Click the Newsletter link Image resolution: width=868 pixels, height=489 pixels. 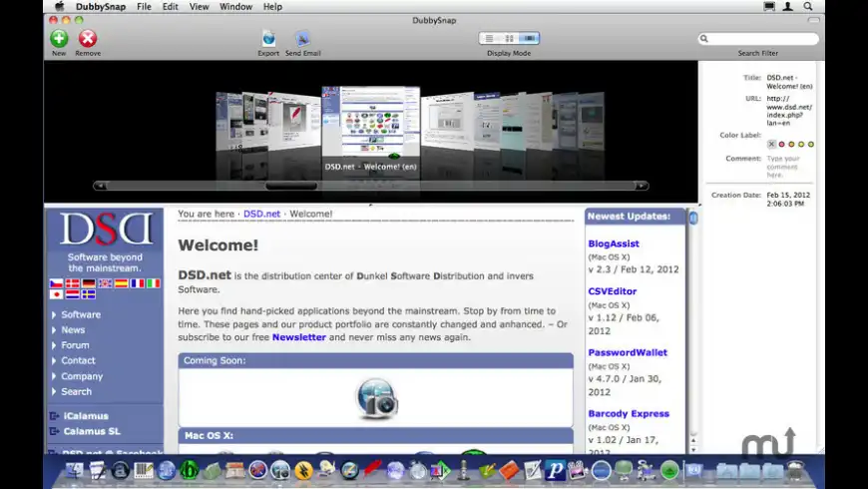pyautogui.click(x=299, y=337)
